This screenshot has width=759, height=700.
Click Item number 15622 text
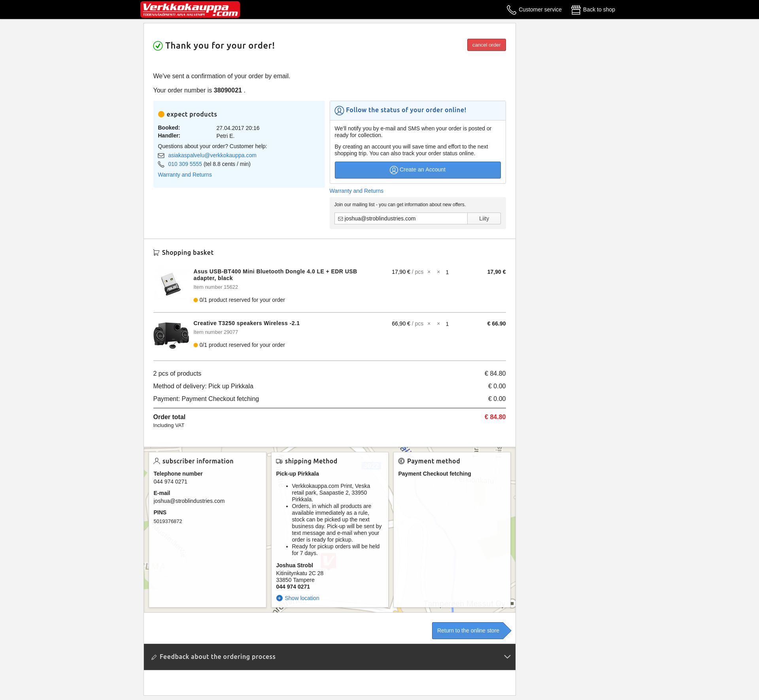click(x=215, y=287)
